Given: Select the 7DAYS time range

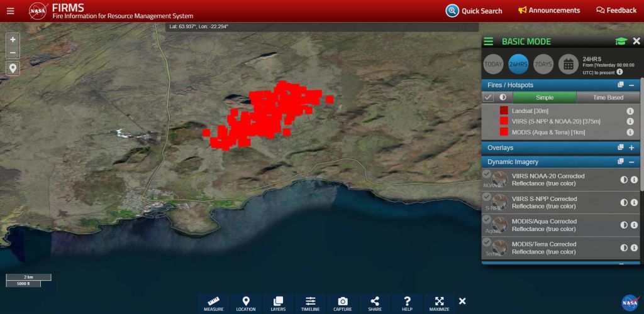Looking at the screenshot, I should 543,64.
